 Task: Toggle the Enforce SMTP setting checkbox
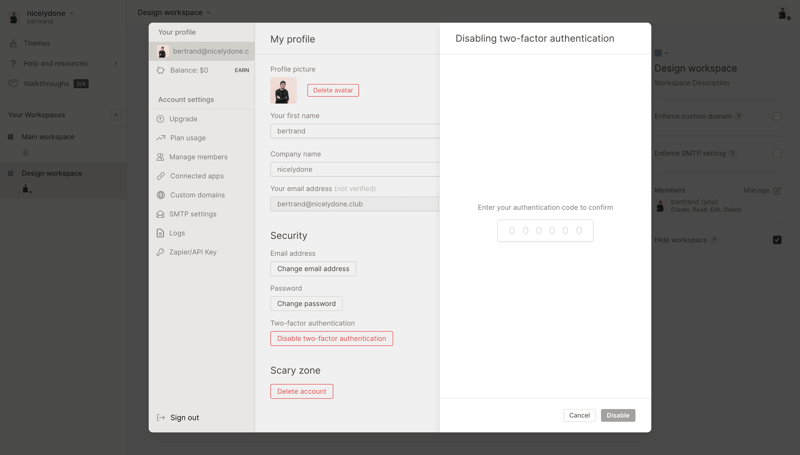pos(777,153)
